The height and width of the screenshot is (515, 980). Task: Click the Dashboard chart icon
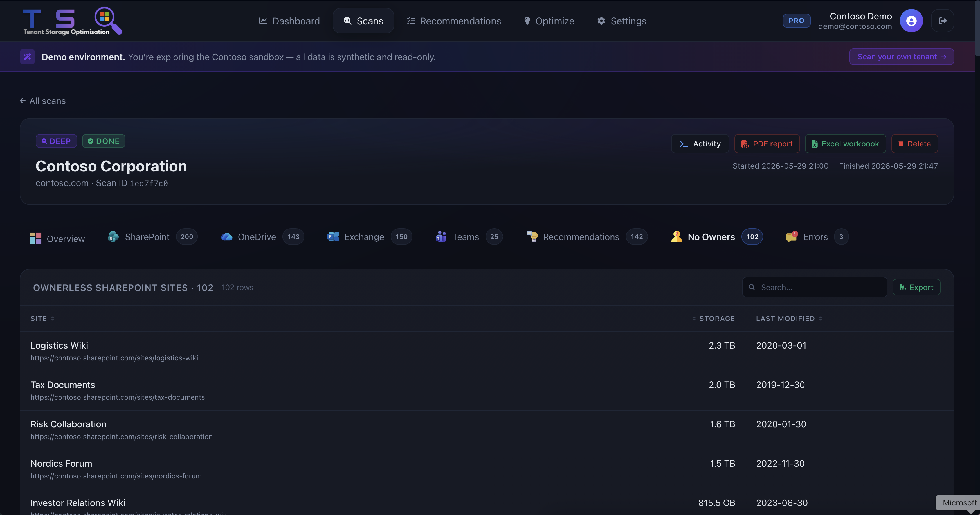tap(263, 21)
